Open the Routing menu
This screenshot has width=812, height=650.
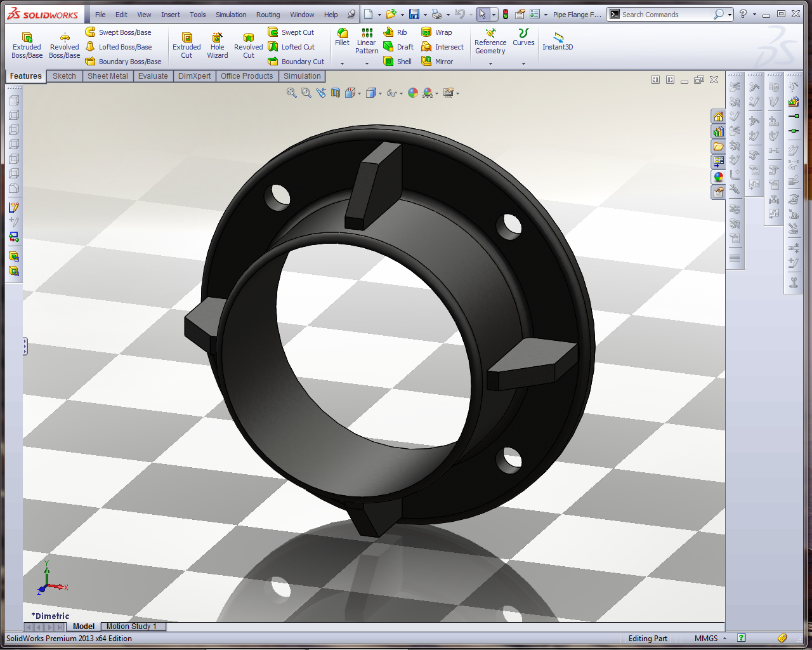[268, 15]
